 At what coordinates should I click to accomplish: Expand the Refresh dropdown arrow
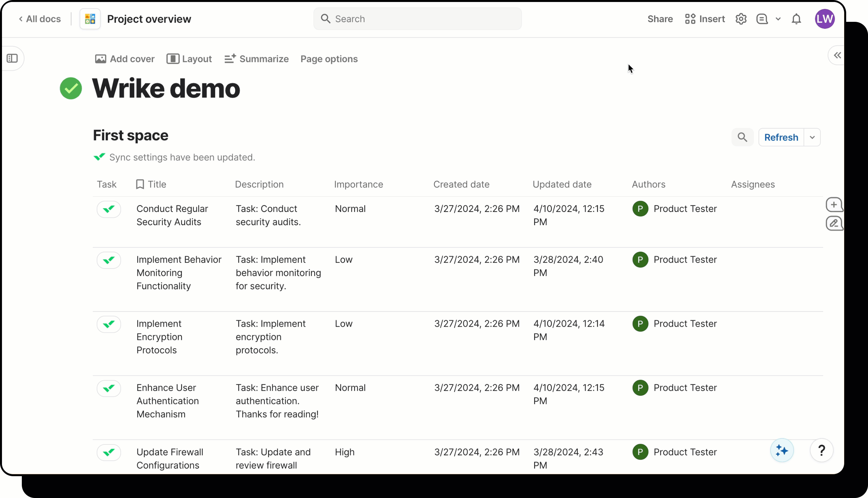(x=812, y=137)
